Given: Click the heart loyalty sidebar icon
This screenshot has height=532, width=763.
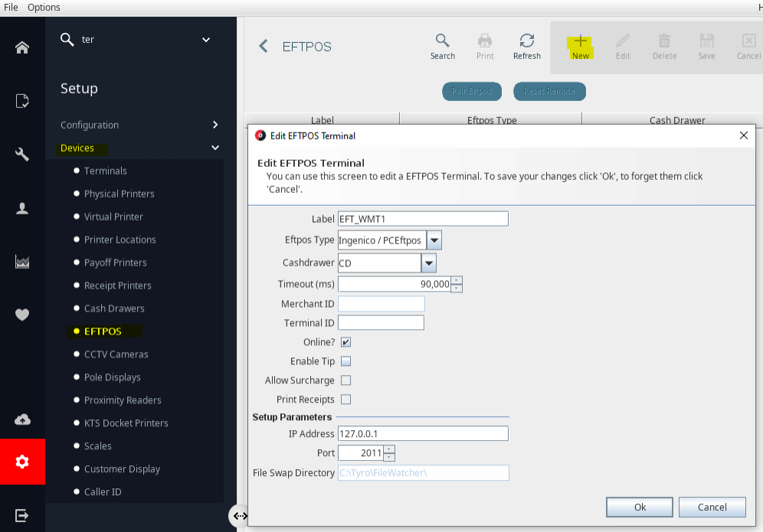Looking at the screenshot, I should tap(22, 315).
